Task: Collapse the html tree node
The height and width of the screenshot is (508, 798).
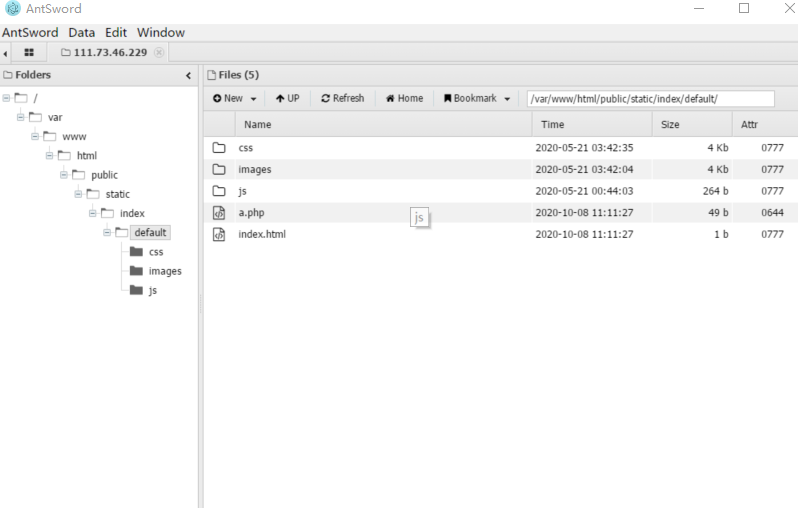Action: (49, 155)
